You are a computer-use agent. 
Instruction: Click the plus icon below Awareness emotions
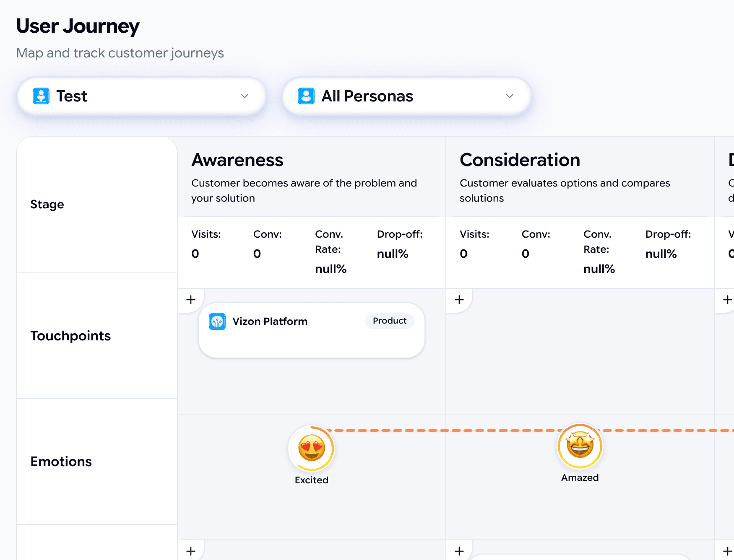click(191, 551)
